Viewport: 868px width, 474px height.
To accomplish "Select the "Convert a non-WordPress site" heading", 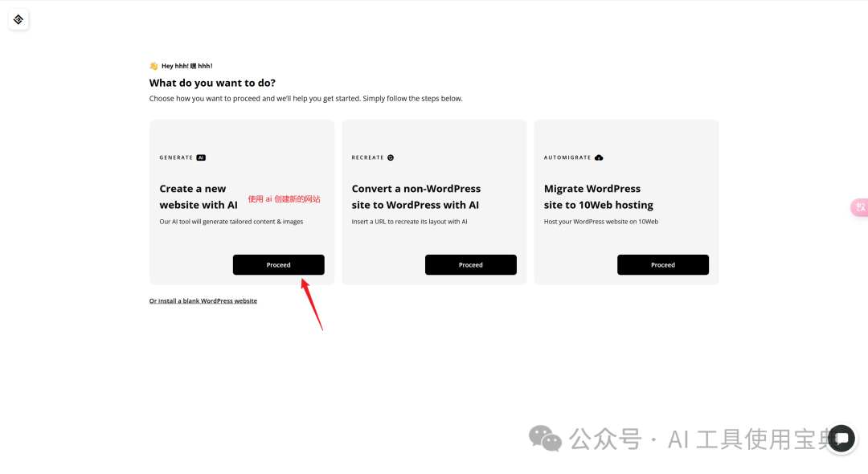I will (x=416, y=197).
